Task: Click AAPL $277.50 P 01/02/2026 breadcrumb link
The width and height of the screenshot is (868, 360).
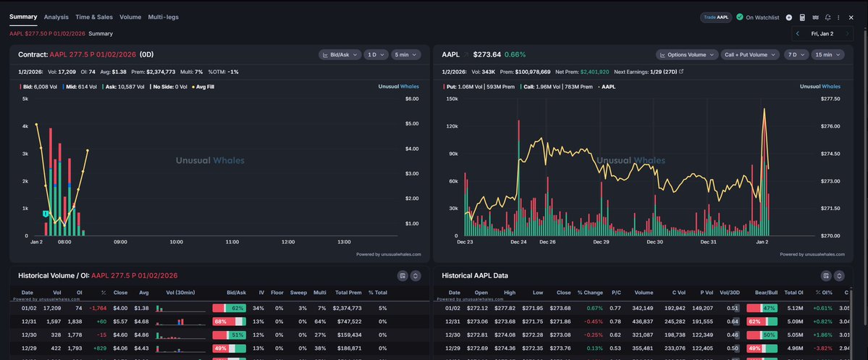Action: 47,34
